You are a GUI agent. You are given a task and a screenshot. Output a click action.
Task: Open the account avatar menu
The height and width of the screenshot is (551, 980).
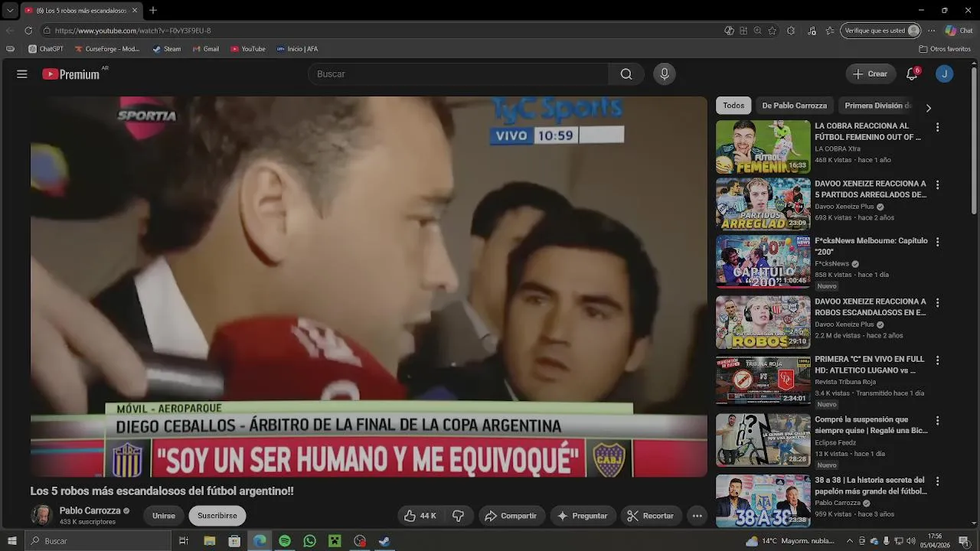point(945,74)
